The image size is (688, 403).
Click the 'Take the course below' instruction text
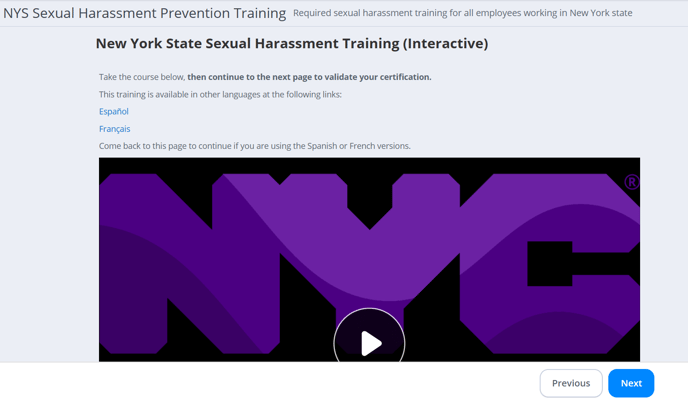[x=265, y=77]
